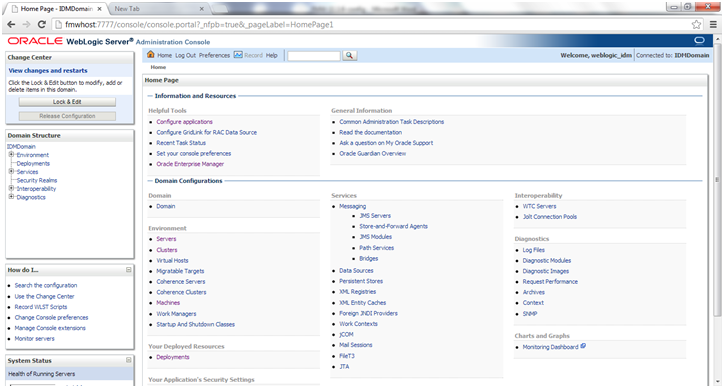Collapse the Domain Configurations section
The height and width of the screenshot is (388, 724).
[x=150, y=181]
